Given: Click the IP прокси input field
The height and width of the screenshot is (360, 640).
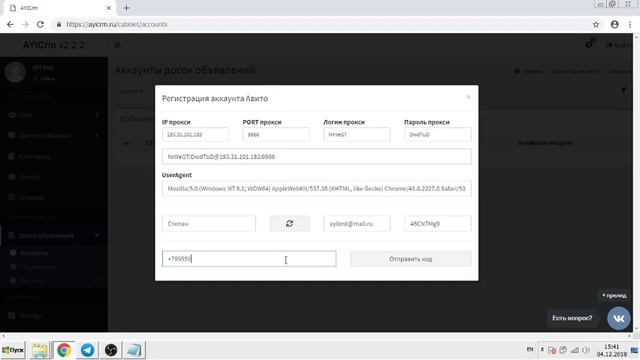Looking at the screenshot, I should [195, 134].
